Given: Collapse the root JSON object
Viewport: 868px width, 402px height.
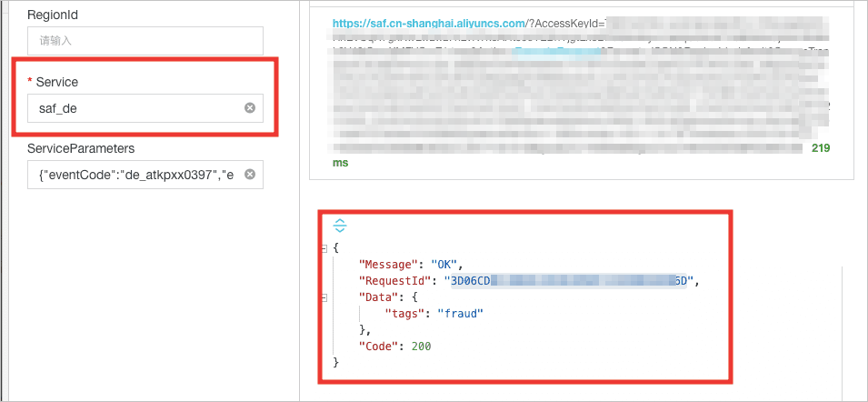Looking at the screenshot, I should pyautogui.click(x=324, y=248).
